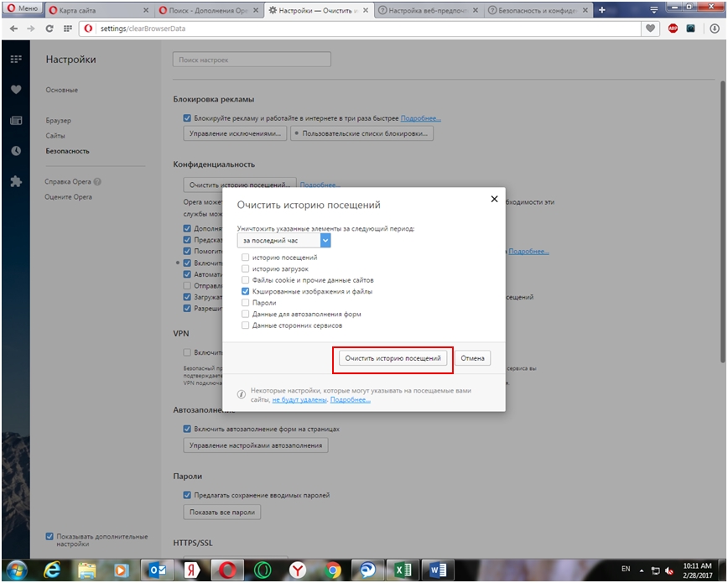This screenshot has height=583, width=728.
Task: Toggle Включить автозаполнение форм checkbox
Action: tap(187, 429)
